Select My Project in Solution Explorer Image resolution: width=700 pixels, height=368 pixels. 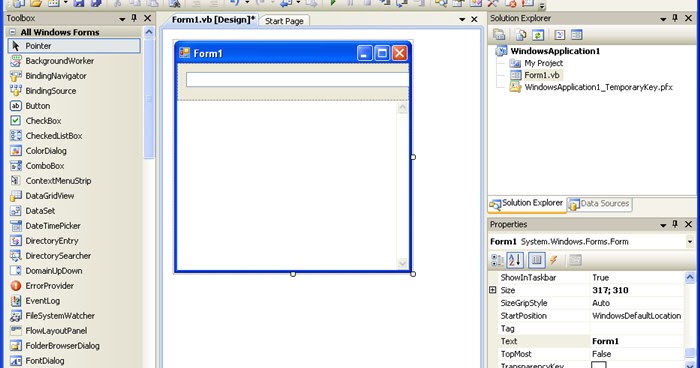543,63
